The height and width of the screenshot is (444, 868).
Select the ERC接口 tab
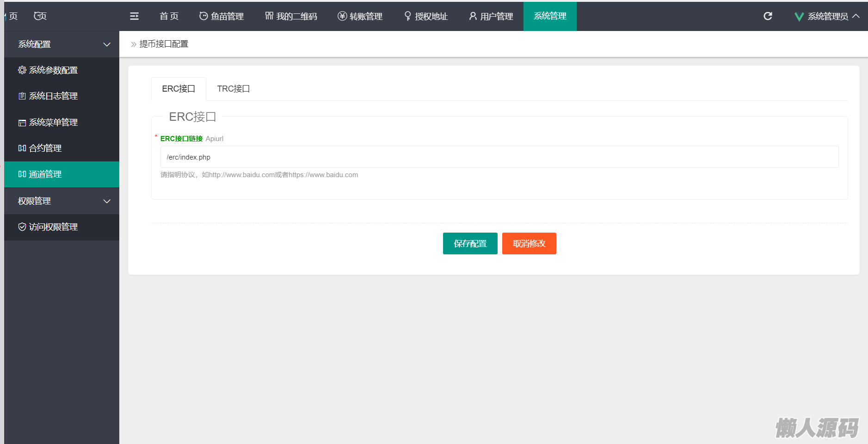[179, 89]
